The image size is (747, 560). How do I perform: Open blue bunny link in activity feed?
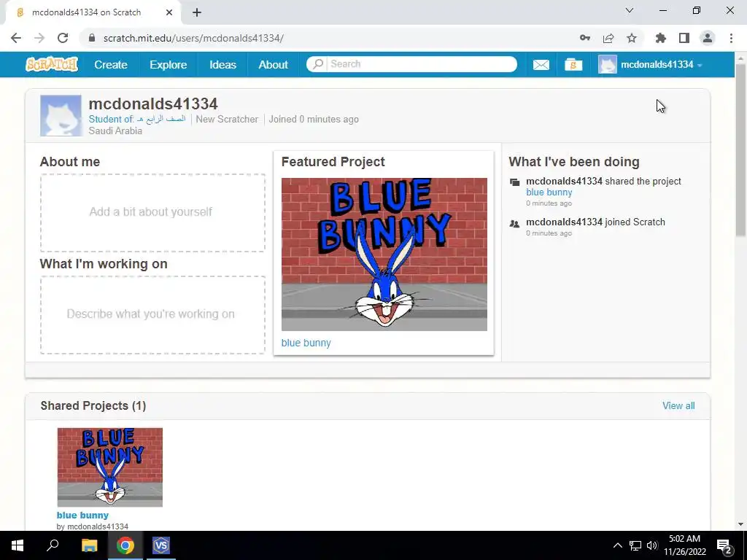click(x=549, y=192)
